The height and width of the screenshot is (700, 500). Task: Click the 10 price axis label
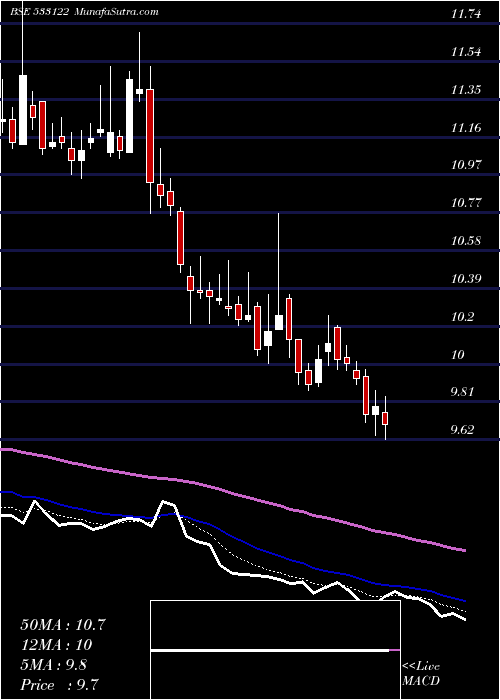tap(458, 355)
